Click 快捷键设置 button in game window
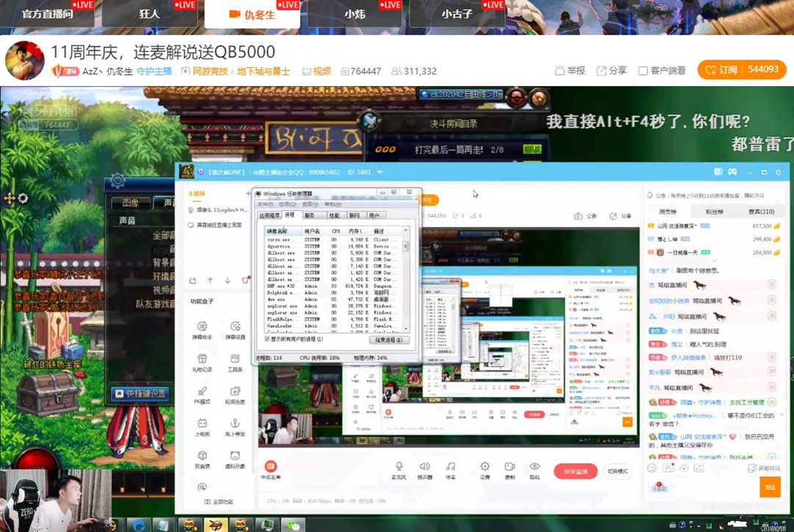The height and width of the screenshot is (532, 794). point(140,393)
